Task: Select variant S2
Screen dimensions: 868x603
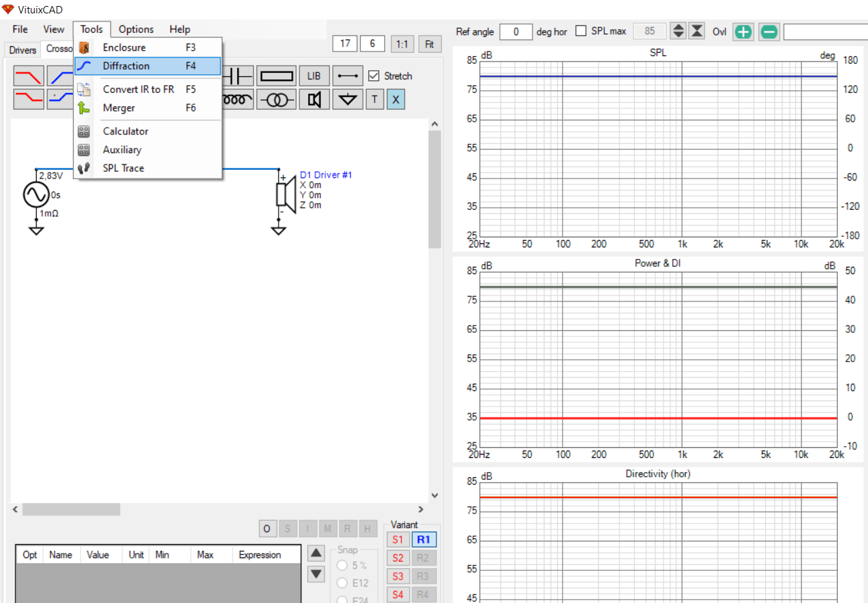Action: click(398, 558)
